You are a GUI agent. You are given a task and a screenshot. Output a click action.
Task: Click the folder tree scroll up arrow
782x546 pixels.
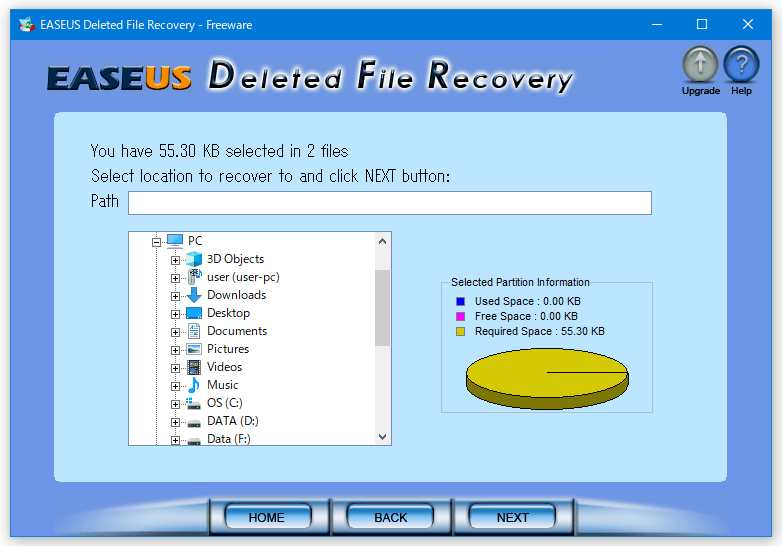(x=383, y=241)
